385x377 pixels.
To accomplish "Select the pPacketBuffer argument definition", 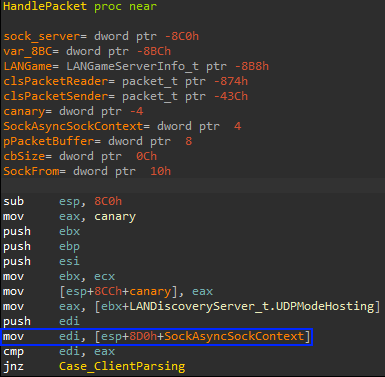I will 98,141.
